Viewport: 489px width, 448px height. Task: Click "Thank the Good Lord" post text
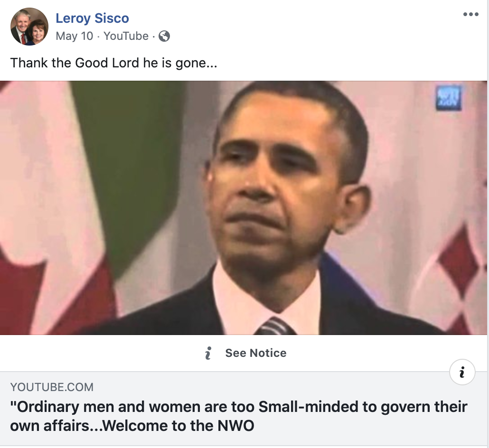pyautogui.click(x=113, y=63)
